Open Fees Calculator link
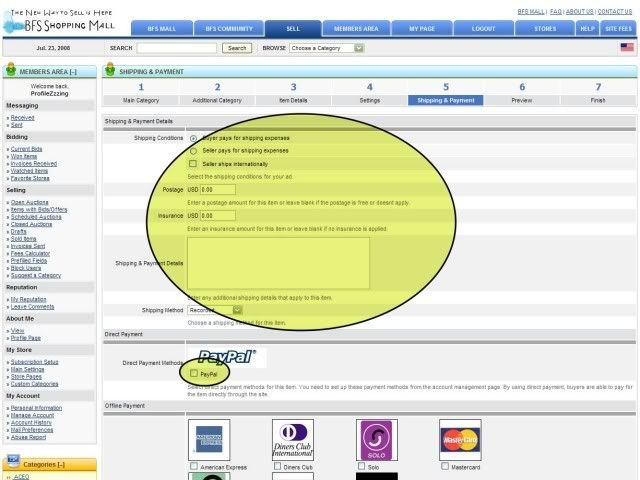 coord(31,253)
